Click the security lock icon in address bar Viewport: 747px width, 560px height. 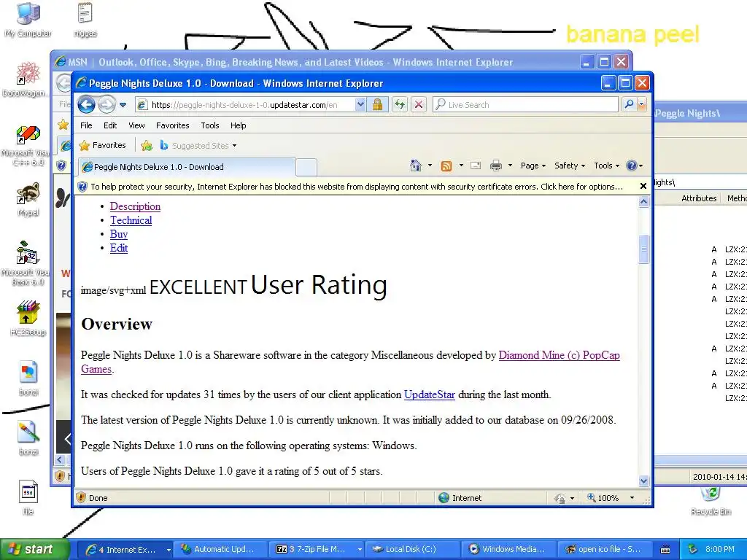[x=377, y=104]
